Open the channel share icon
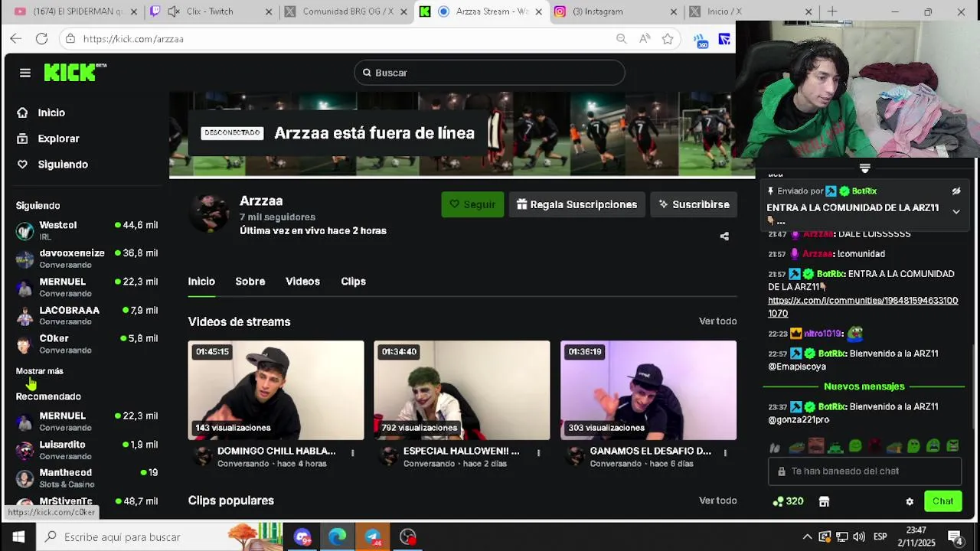 pos(724,236)
